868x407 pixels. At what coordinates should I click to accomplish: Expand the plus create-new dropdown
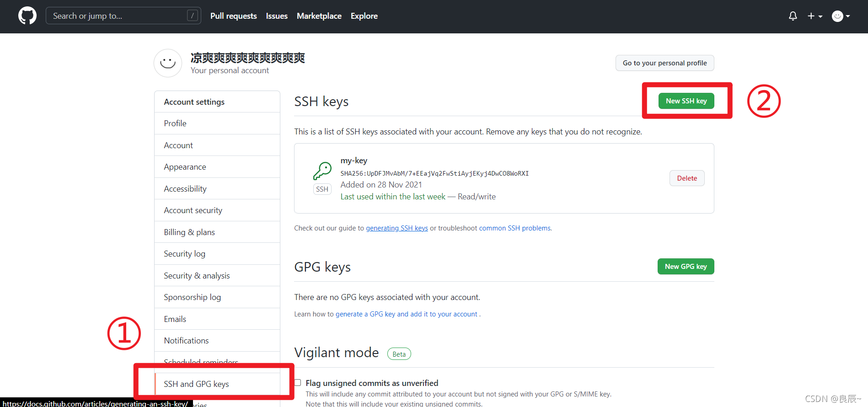(x=815, y=16)
